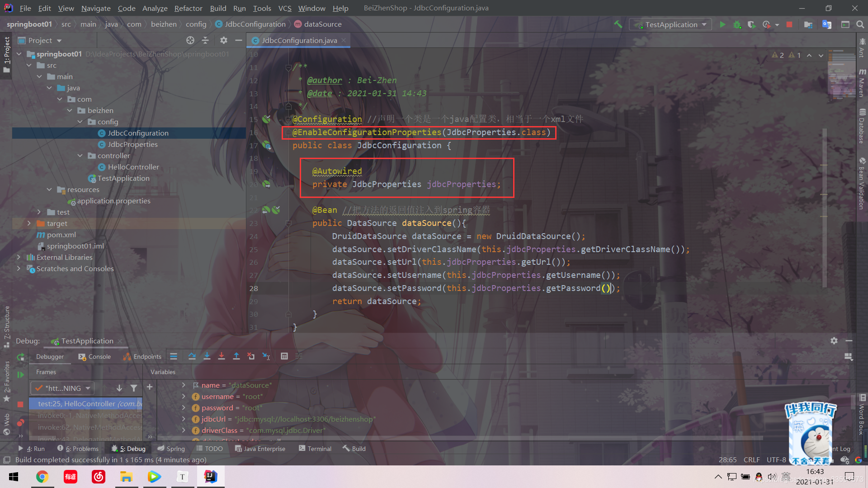Open the Spring tool window
Viewport: 868px width, 488px height.
(x=171, y=449)
